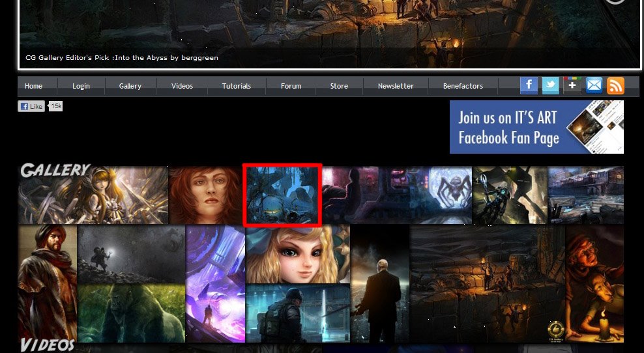Image resolution: width=644 pixels, height=353 pixels.
Task: Open the soldier in blue-lit room thumbnail
Action: click(x=298, y=313)
